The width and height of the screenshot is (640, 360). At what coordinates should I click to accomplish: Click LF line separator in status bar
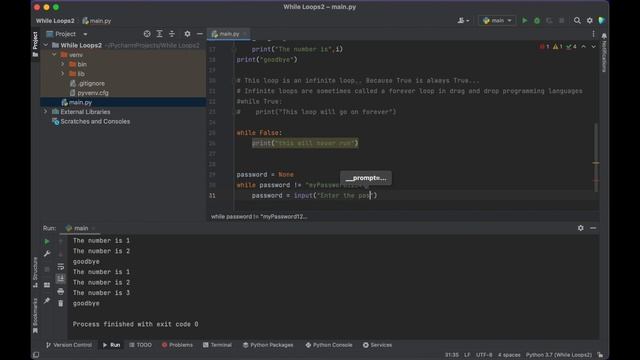pyautogui.click(x=467, y=355)
